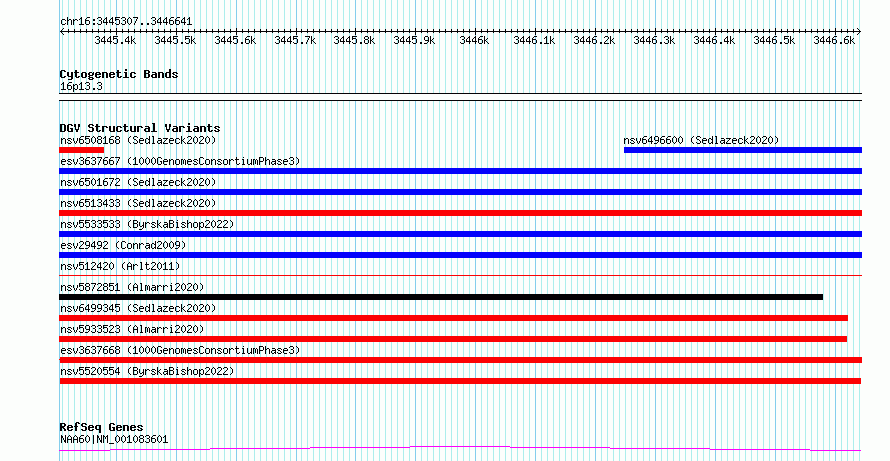The width and height of the screenshot is (890, 461).
Task: Click the nsv512420 (Arlt2011) label
Action: coord(120,266)
